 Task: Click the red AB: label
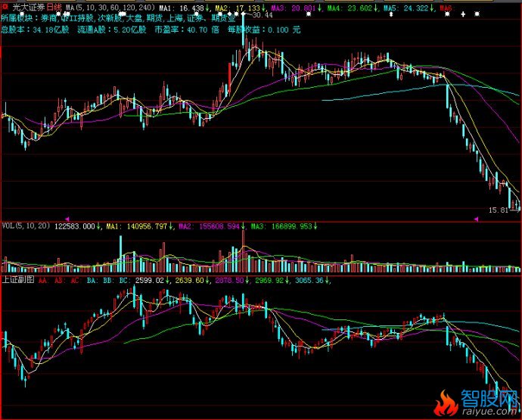pos(59,281)
